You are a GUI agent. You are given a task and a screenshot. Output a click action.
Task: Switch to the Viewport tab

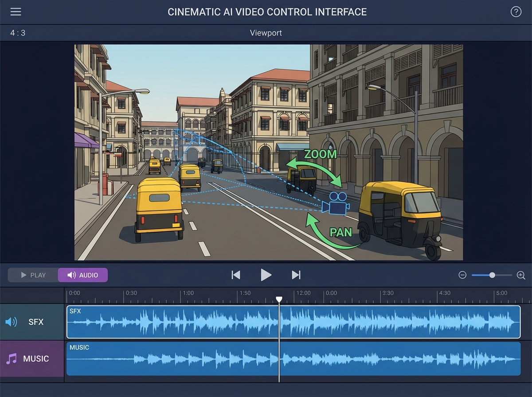pyautogui.click(x=266, y=32)
